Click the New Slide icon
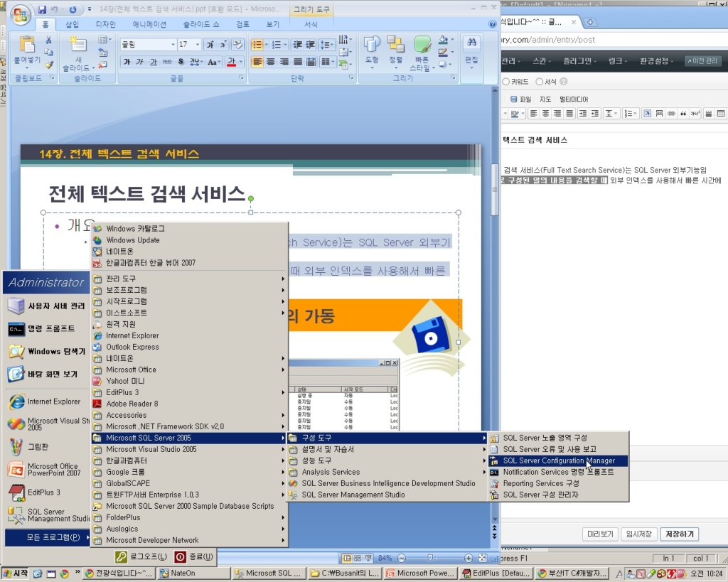Viewport: 728px width, 582px height. tap(78, 45)
